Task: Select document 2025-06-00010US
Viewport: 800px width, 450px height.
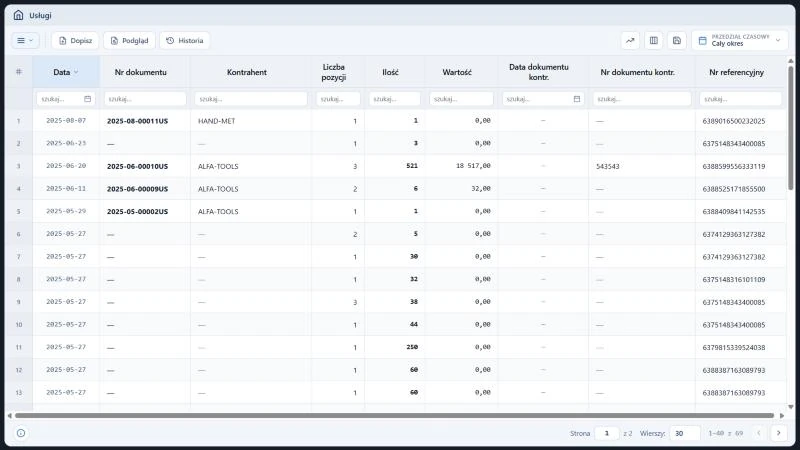Action: coord(137,166)
